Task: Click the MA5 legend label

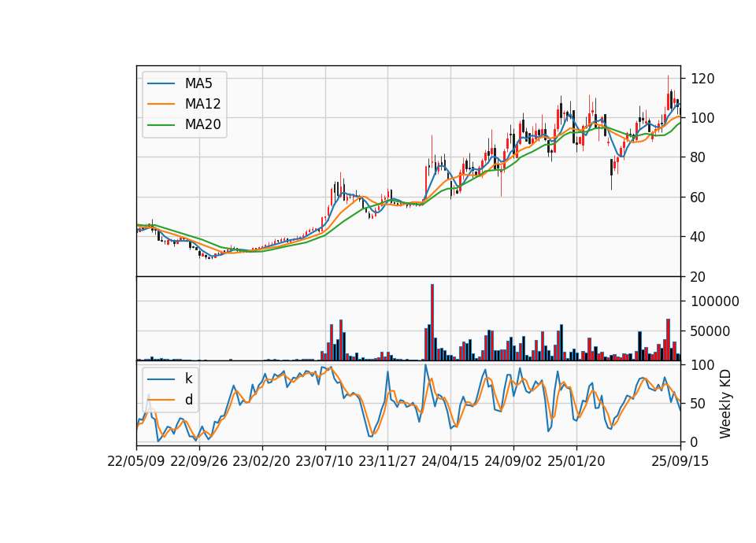Action: [x=198, y=83]
